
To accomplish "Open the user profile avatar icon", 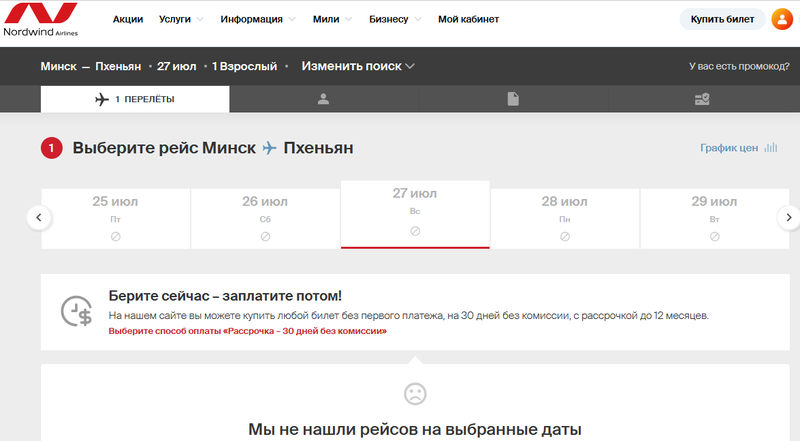I will (x=781, y=20).
